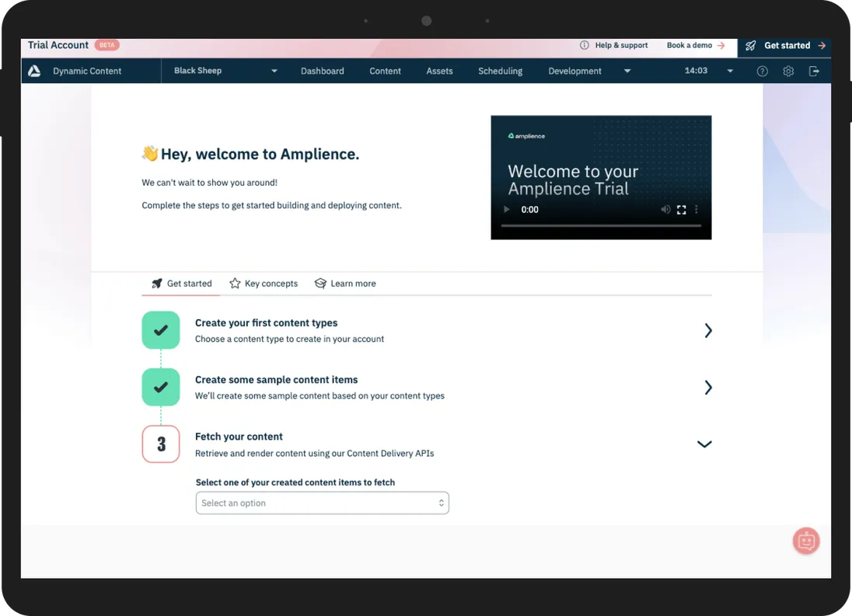This screenshot has width=852, height=616.
Task: Click the step 3 number badge
Action: pos(161,444)
